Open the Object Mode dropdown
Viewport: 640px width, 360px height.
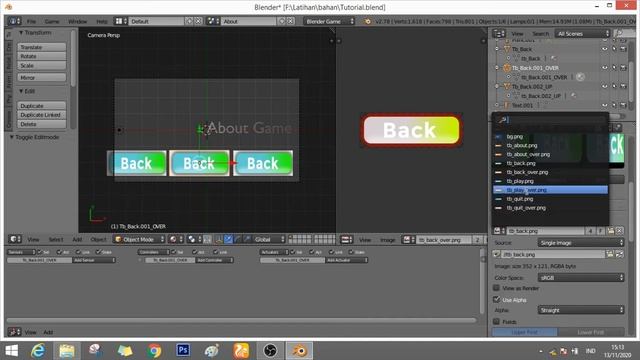click(x=139, y=239)
